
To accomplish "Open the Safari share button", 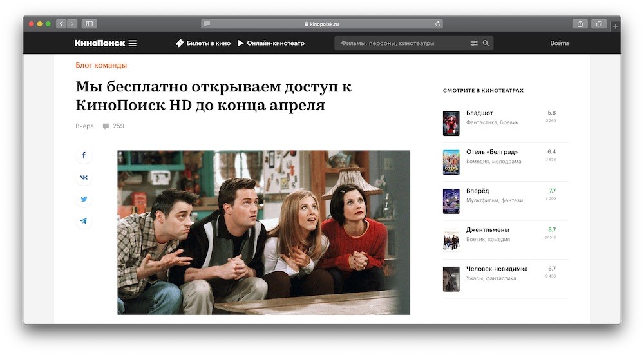I will [580, 24].
